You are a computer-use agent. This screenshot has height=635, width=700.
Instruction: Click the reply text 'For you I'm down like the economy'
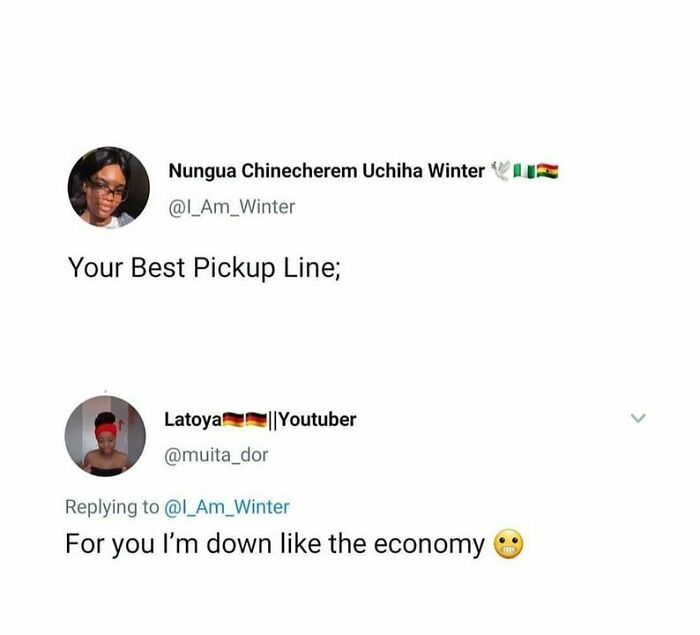(x=275, y=544)
